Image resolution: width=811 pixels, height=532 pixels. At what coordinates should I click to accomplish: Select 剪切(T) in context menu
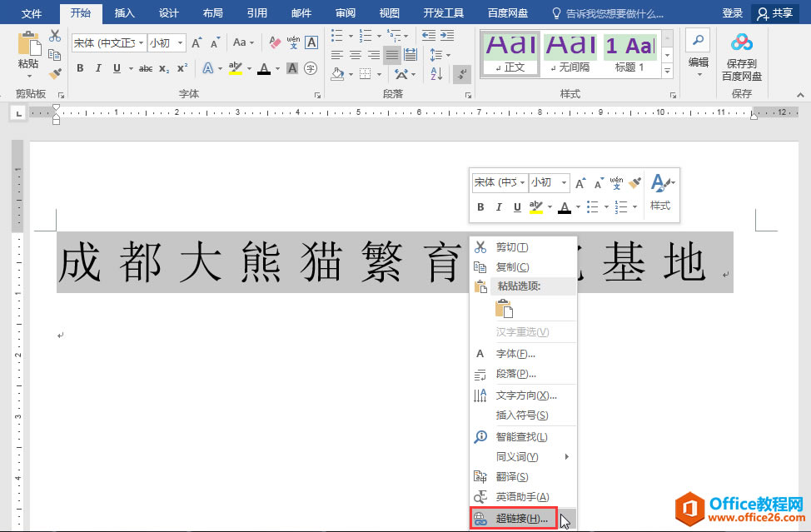click(522, 247)
